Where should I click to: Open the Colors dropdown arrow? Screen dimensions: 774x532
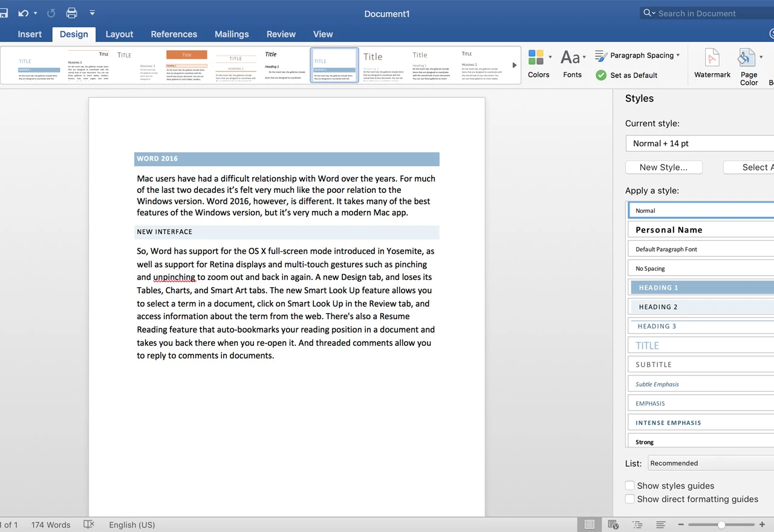pos(550,57)
